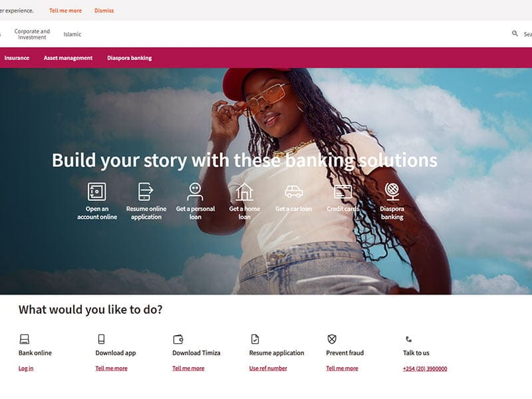Click the Open an account online safe icon
Image resolution: width=532 pixels, height=399 pixels.
[96, 192]
